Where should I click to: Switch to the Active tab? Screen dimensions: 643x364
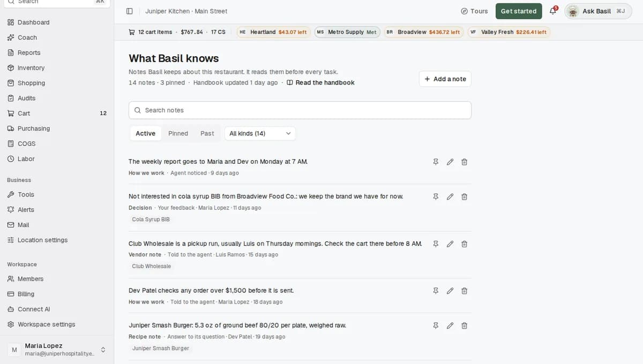(145, 133)
